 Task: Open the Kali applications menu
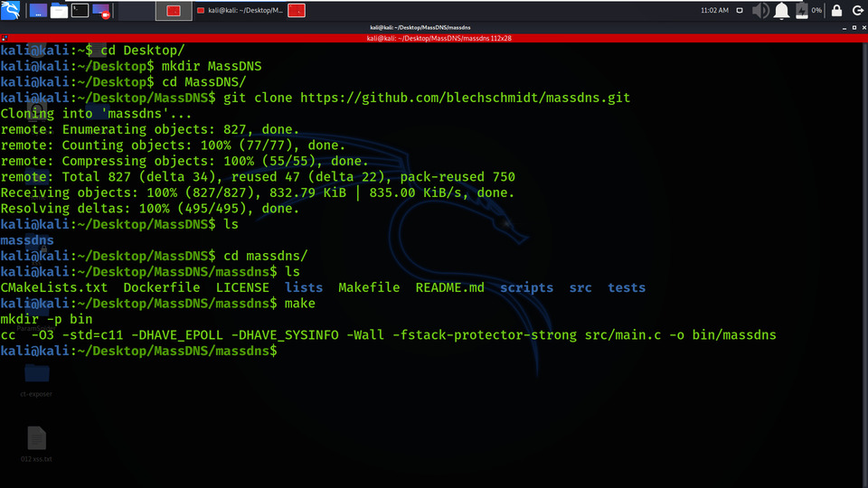pyautogui.click(x=11, y=10)
